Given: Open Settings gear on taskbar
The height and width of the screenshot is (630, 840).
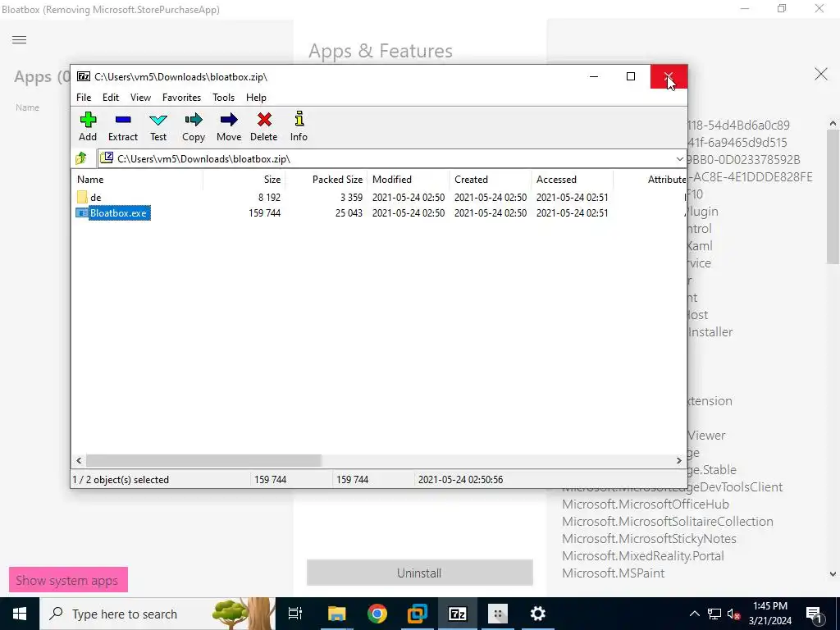Looking at the screenshot, I should coord(538,614).
